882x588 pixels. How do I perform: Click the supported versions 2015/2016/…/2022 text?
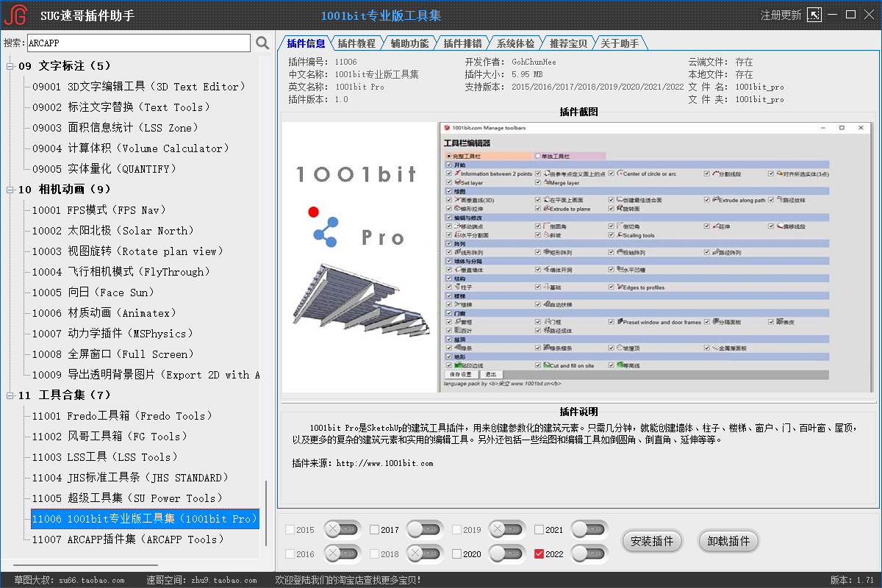tap(598, 87)
